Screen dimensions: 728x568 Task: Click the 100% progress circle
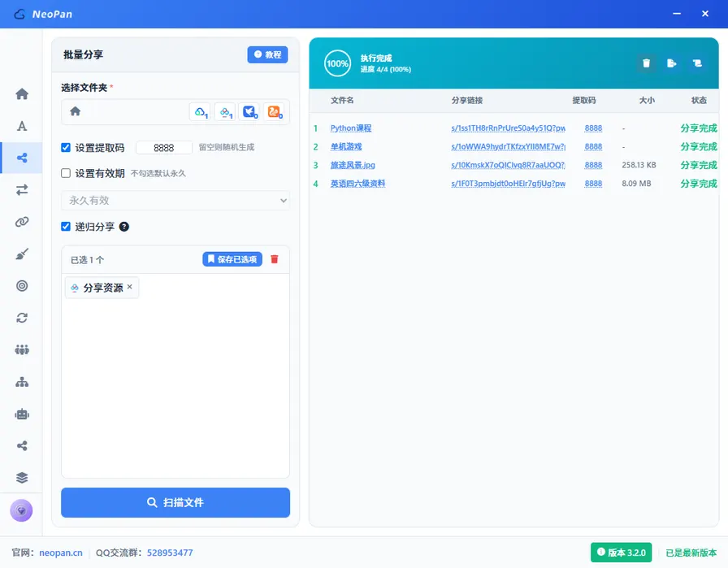click(x=337, y=63)
